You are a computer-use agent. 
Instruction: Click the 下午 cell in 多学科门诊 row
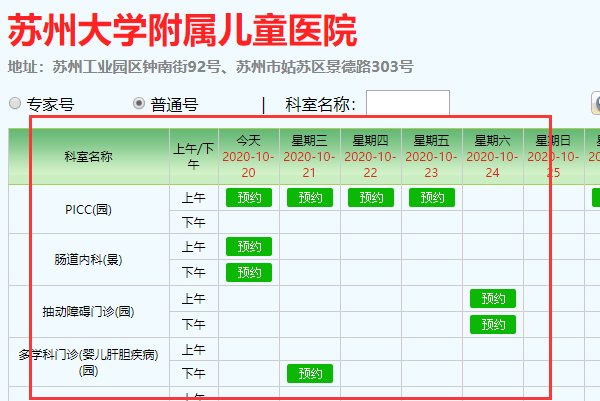[x=194, y=373]
